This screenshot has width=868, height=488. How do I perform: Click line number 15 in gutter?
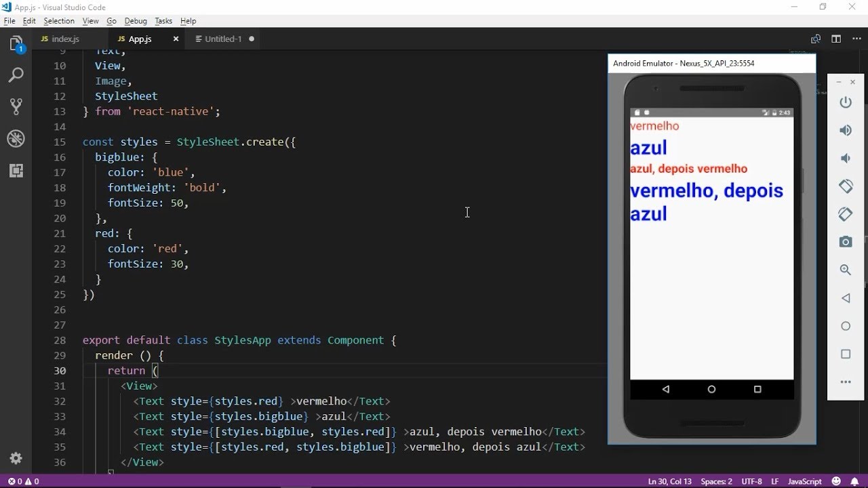click(59, 142)
